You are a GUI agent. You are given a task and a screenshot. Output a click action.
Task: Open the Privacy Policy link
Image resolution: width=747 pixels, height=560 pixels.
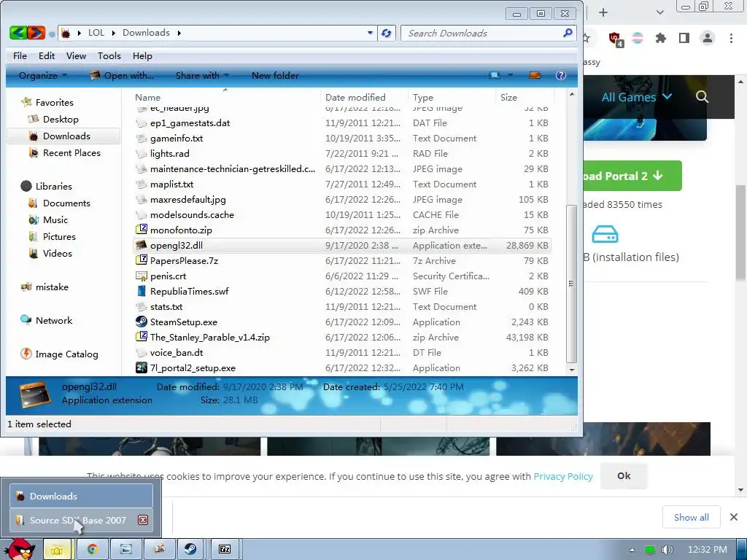pos(563,476)
